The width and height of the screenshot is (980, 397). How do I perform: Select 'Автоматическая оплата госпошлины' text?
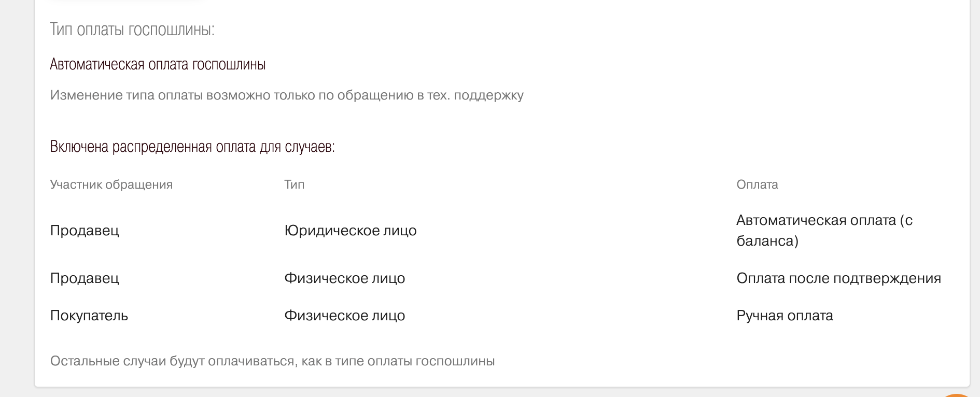(158, 65)
